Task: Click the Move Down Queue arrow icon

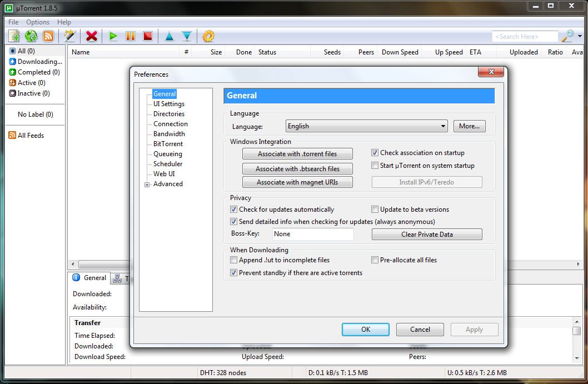Action: click(x=187, y=36)
